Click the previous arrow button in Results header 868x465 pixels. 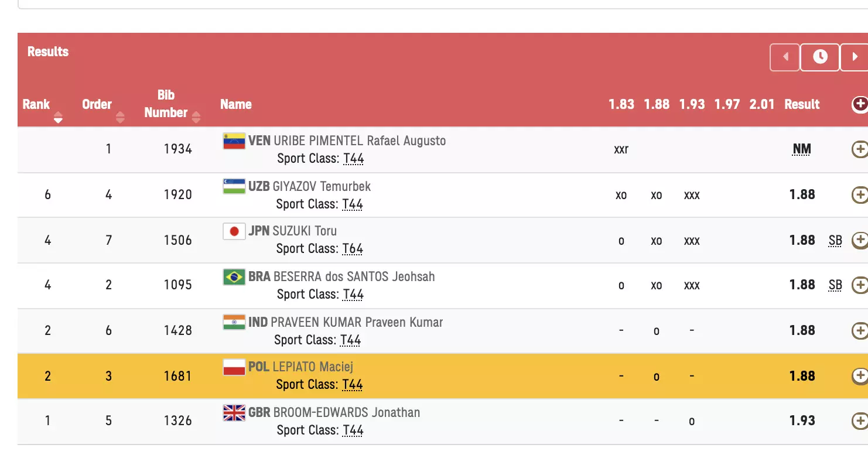pyautogui.click(x=785, y=57)
